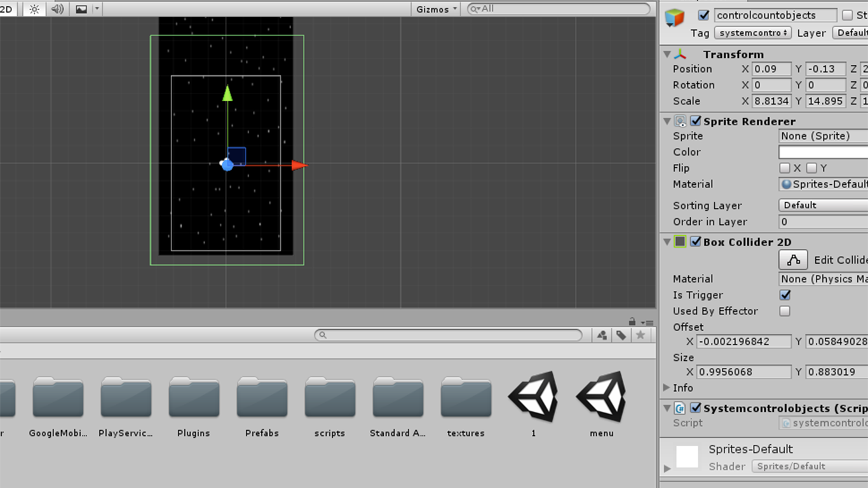Viewport: 868px width, 488px height.
Task: Open the Gizmos dropdown menu
Action: (437, 9)
